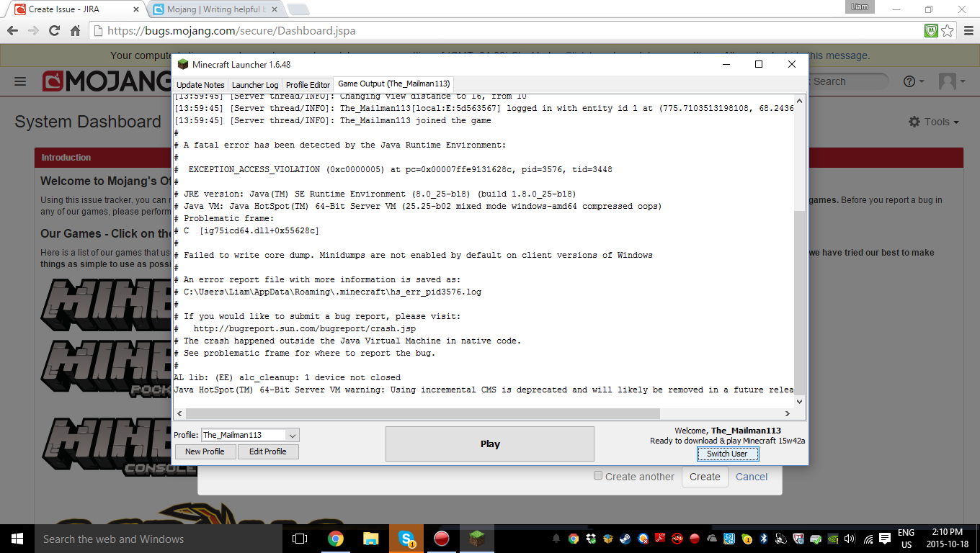The height and width of the screenshot is (553, 980).
Task: Open the volume control in the tray
Action: click(850, 539)
